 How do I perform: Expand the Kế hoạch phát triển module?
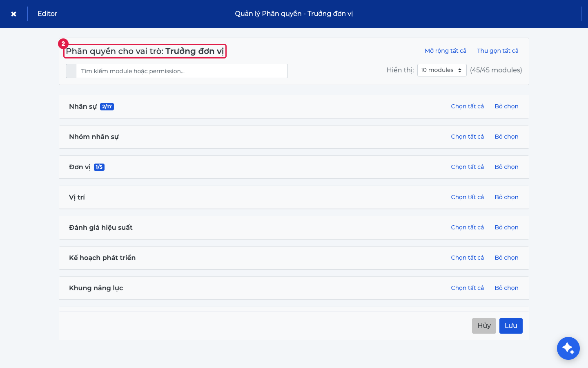[x=294, y=258]
